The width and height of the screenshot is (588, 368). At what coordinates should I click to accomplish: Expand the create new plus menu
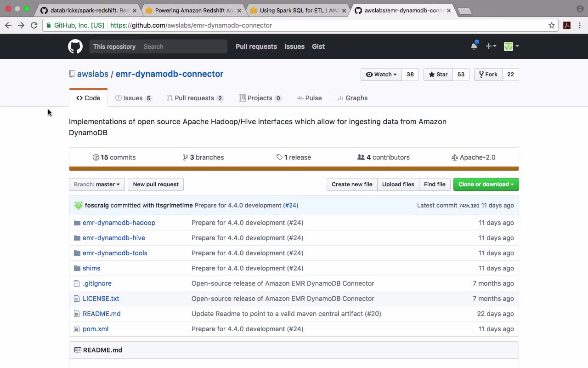pyautogui.click(x=491, y=46)
